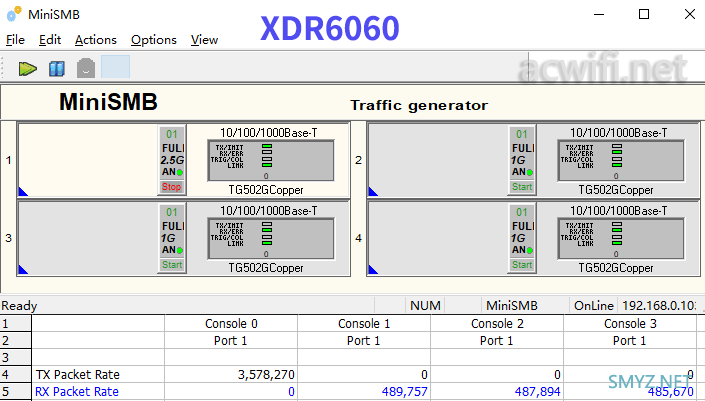Click the 1G speed label on card 3

[x=168, y=238]
